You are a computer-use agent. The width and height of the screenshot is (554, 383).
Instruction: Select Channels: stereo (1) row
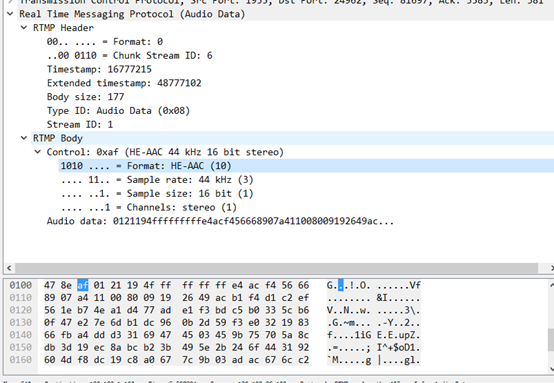(149, 207)
